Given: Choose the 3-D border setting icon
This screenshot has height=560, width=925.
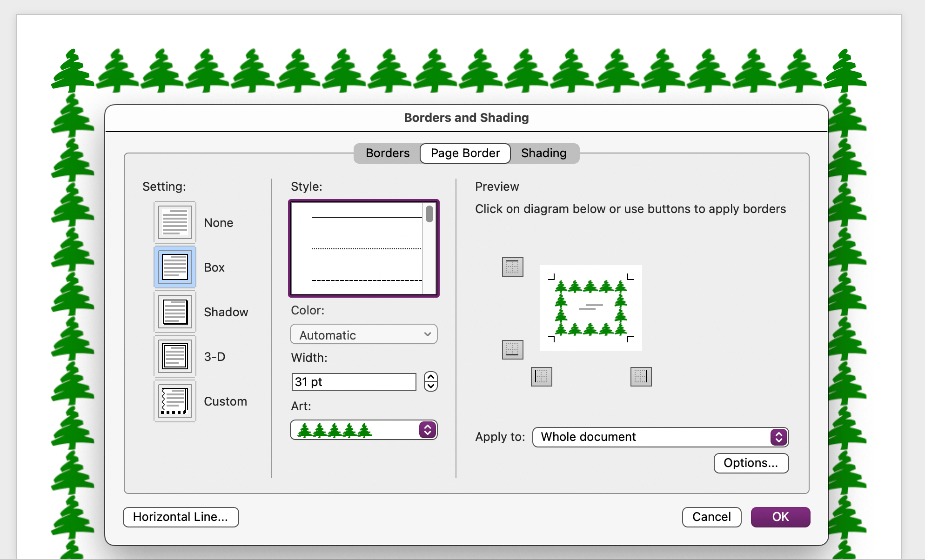Looking at the screenshot, I should point(175,356).
